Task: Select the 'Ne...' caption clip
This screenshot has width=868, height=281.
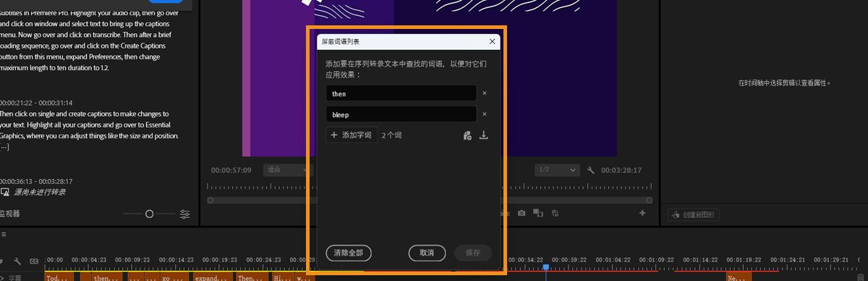Action: coord(739,277)
